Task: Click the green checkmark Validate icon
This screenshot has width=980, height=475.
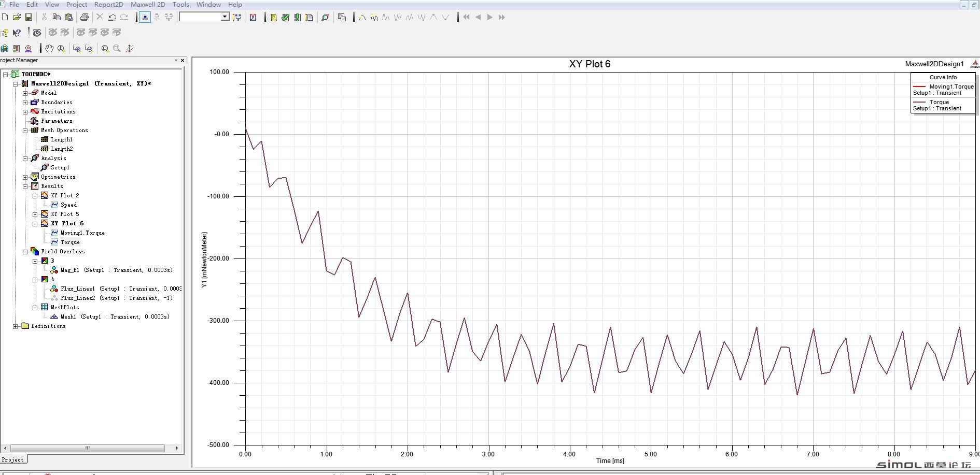Action: (x=285, y=17)
